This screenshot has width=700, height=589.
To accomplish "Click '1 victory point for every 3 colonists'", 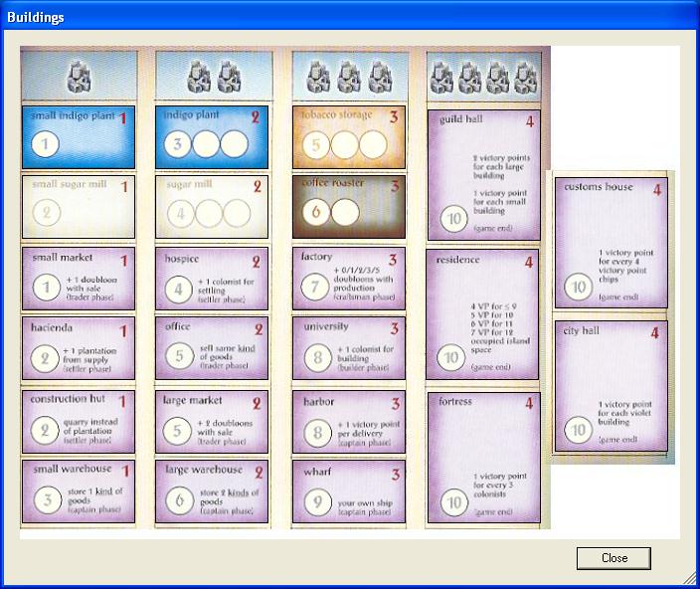I will [499, 485].
